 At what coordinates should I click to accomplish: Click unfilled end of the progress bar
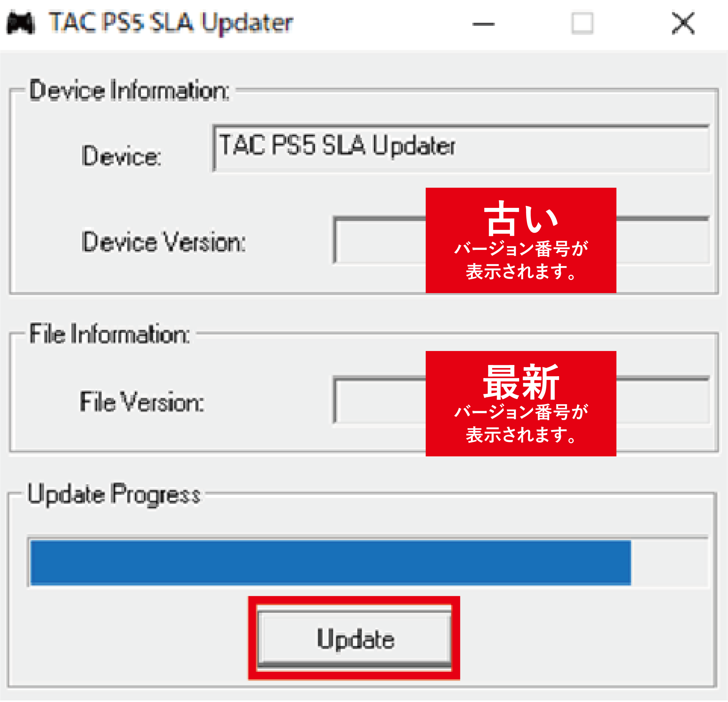670,563
